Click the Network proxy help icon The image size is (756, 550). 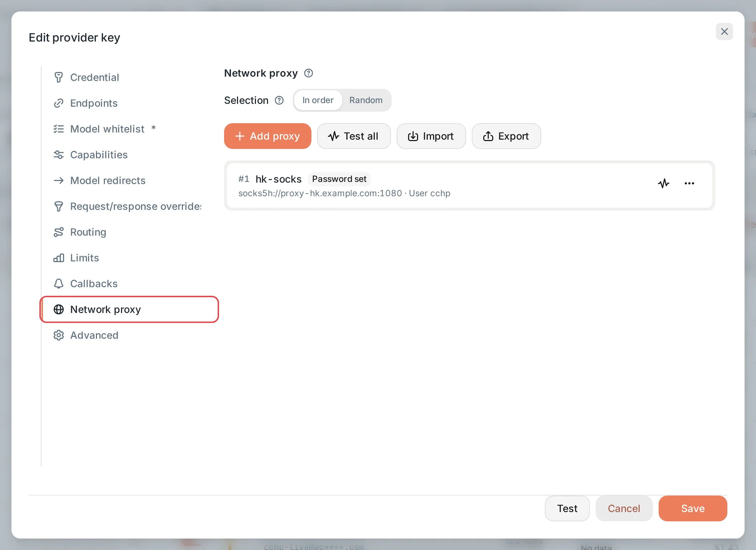click(309, 73)
